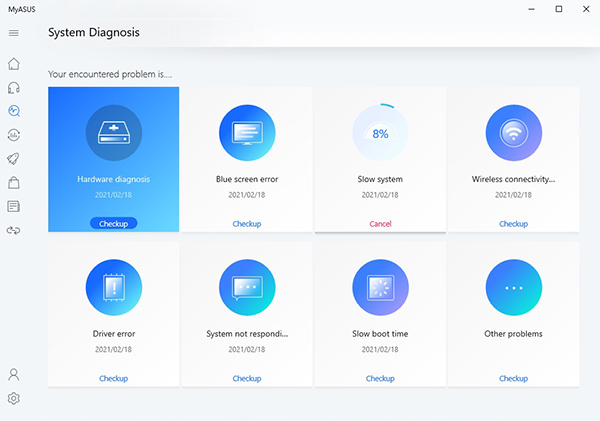600x421 pixels.
Task: Click date under Blue screen error
Action: click(x=247, y=195)
